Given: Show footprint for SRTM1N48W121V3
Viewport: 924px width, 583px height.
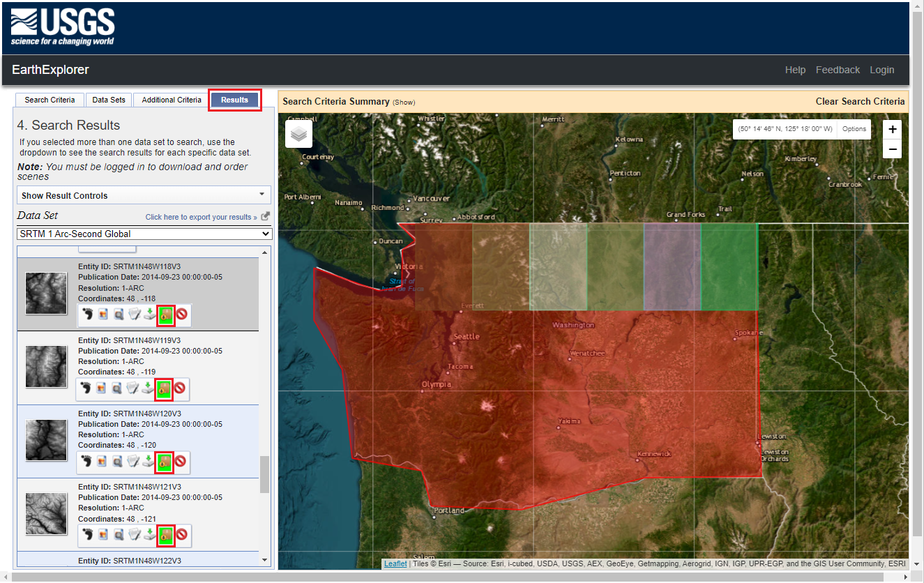Looking at the screenshot, I should pos(87,536).
